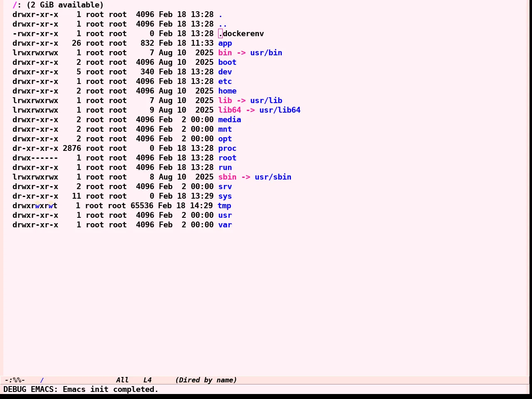The image size is (532, 399).
Task: Open the app directory entry
Action: pos(225,43)
